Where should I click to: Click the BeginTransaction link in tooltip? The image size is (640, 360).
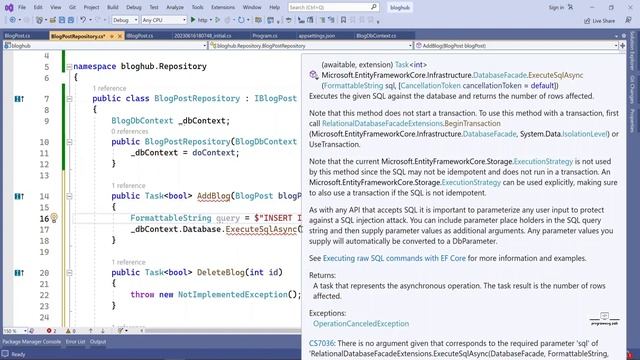(x=472, y=123)
